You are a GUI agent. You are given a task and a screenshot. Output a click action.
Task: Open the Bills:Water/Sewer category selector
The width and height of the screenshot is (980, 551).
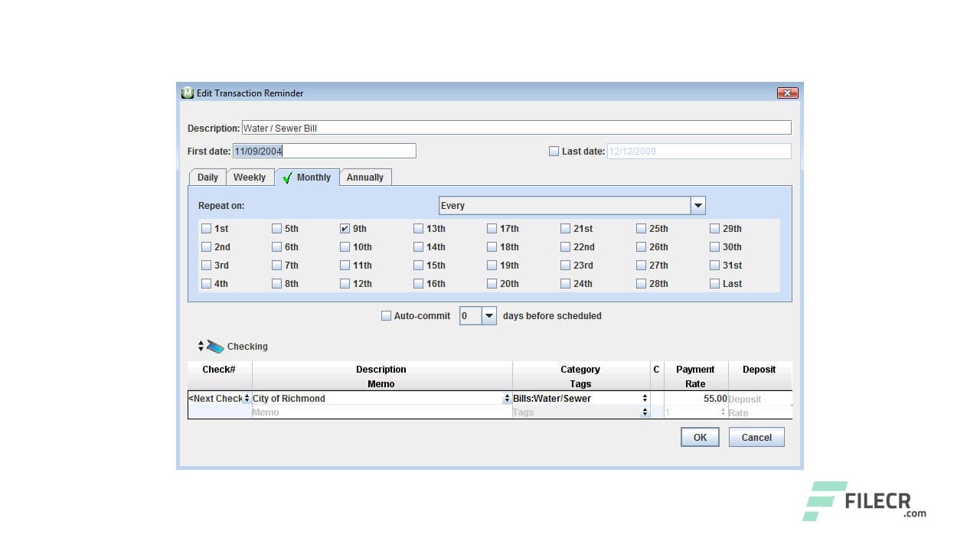click(645, 399)
